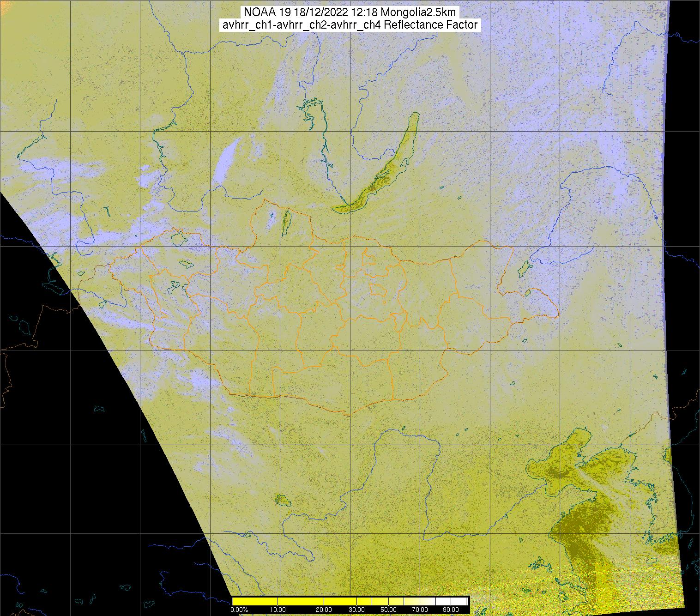
Task: Click the small green lake in lower center
Action: (x=281, y=499)
